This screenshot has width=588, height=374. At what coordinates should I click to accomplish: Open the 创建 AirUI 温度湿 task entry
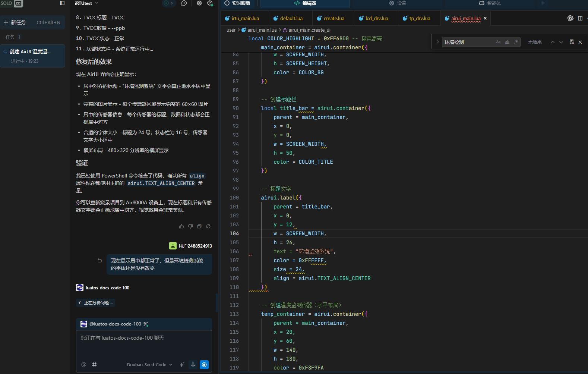32,56
